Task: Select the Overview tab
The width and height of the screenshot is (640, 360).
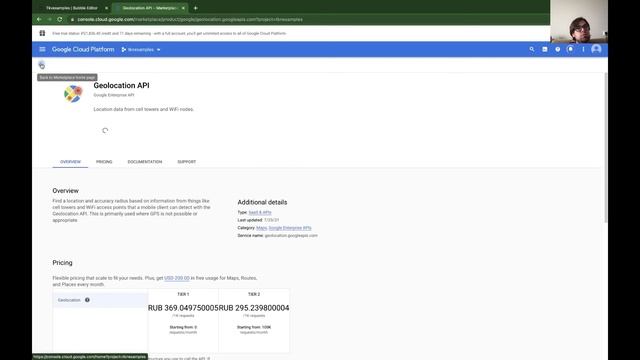Action: pos(70,162)
